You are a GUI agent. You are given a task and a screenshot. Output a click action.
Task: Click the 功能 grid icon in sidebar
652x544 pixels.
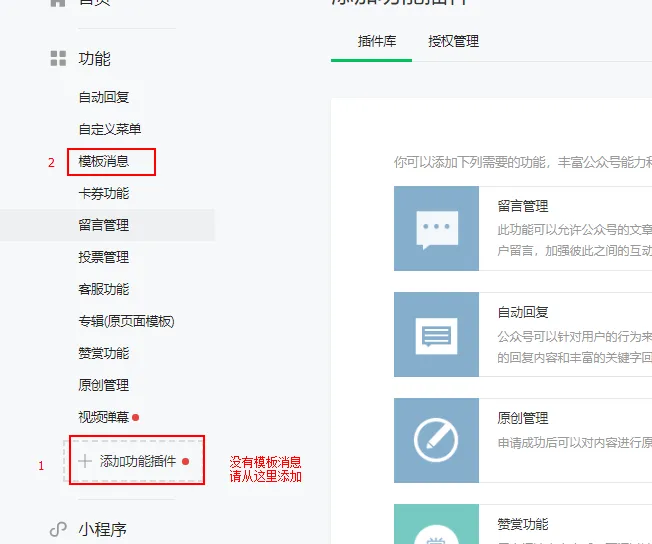(58, 59)
